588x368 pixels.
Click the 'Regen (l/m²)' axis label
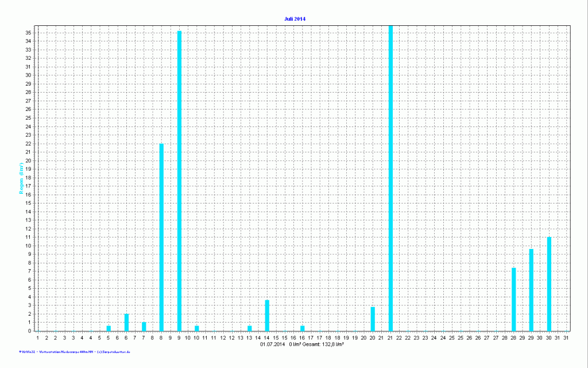21,178
